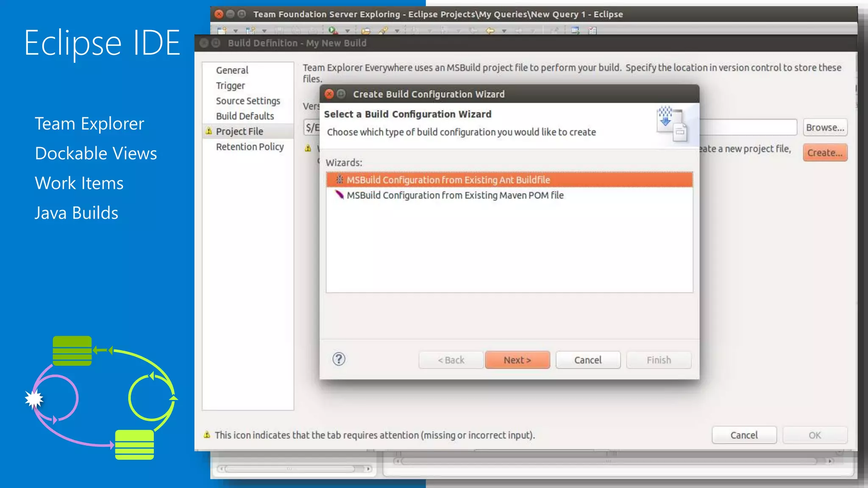
Task: Click the bottom-right horizontal scrollbar in Eclipse
Action: point(613,461)
